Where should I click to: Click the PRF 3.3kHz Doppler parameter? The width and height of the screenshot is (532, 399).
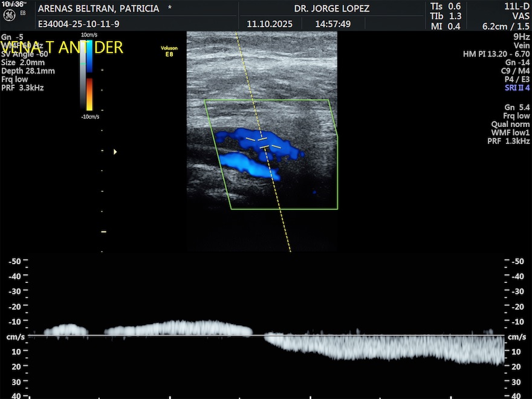point(22,88)
